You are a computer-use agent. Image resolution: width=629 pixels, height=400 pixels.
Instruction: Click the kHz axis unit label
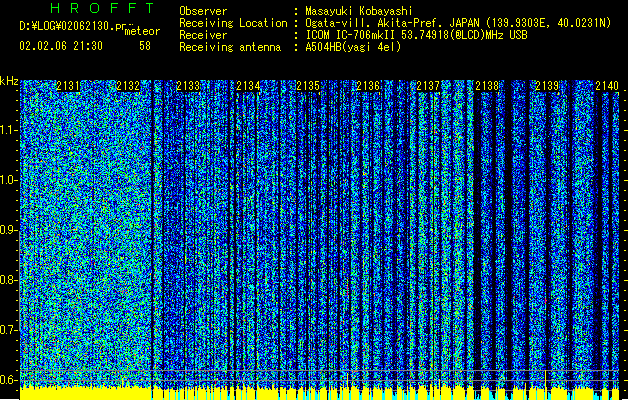pos(9,81)
